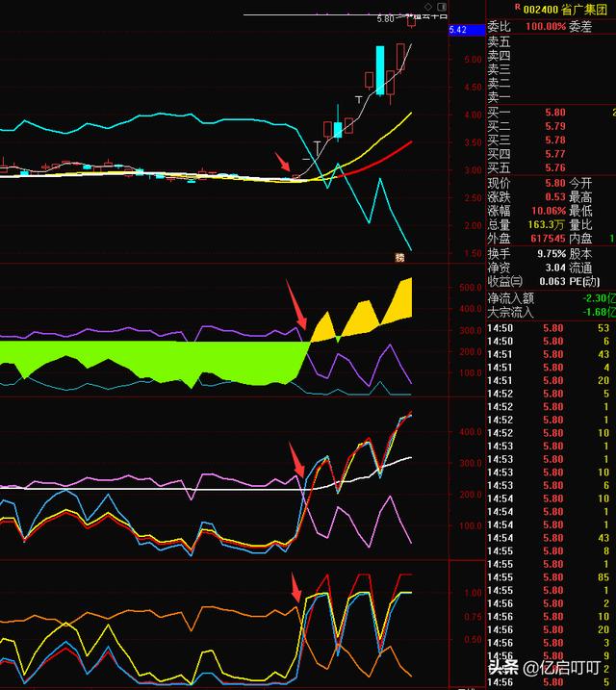Click the panel layout icon beside the diamond
The image size is (616, 690).
(442, 7)
